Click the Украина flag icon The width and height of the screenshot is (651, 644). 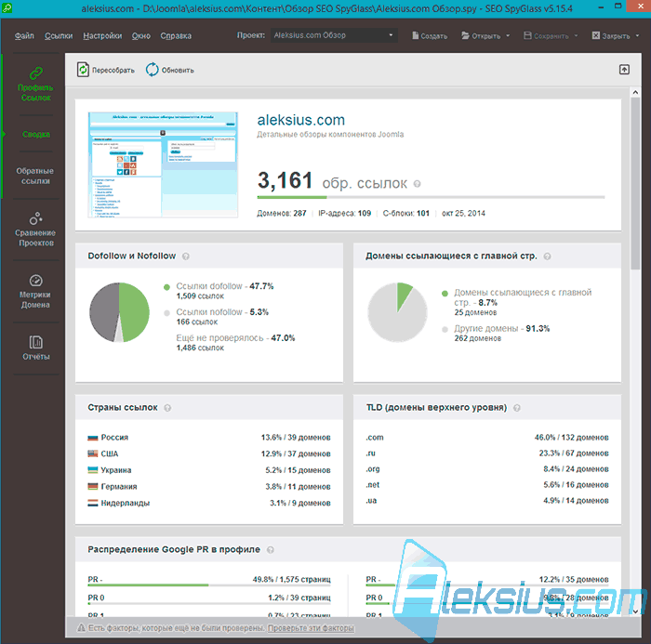tap(93, 469)
